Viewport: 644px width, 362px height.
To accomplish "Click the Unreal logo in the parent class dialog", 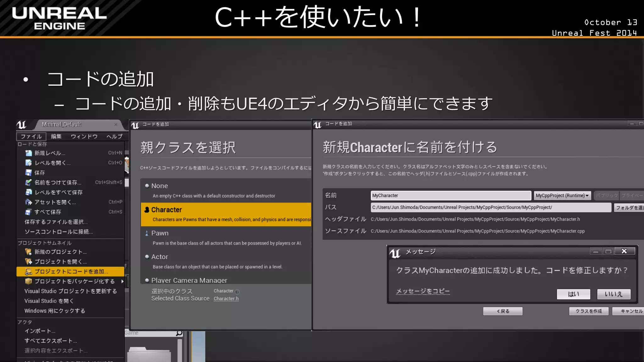I will (x=135, y=125).
